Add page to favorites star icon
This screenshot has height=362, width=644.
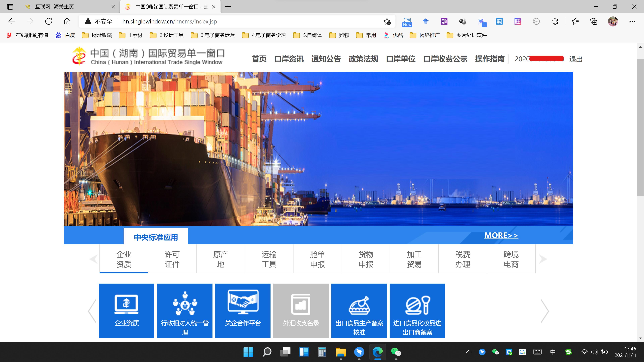pos(387,21)
